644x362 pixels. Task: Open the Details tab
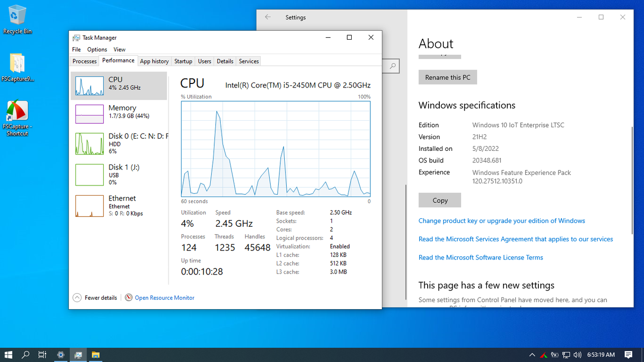pos(225,61)
